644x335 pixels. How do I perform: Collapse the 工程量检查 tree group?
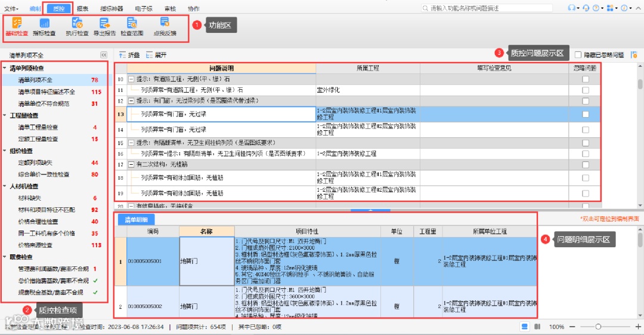coord(5,116)
